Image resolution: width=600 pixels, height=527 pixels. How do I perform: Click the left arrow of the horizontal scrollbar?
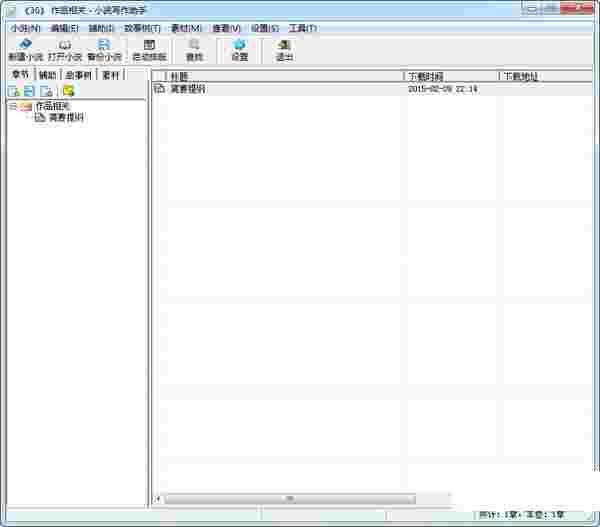(158, 498)
